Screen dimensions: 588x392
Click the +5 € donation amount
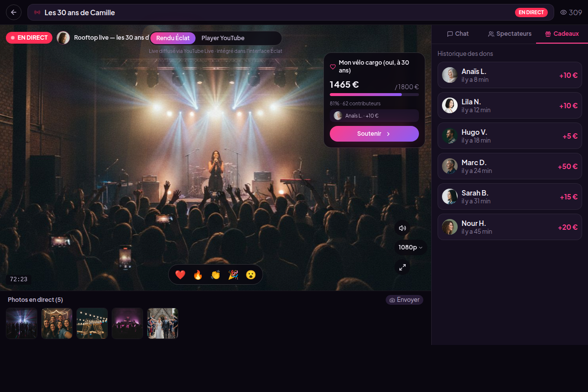coord(570,136)
